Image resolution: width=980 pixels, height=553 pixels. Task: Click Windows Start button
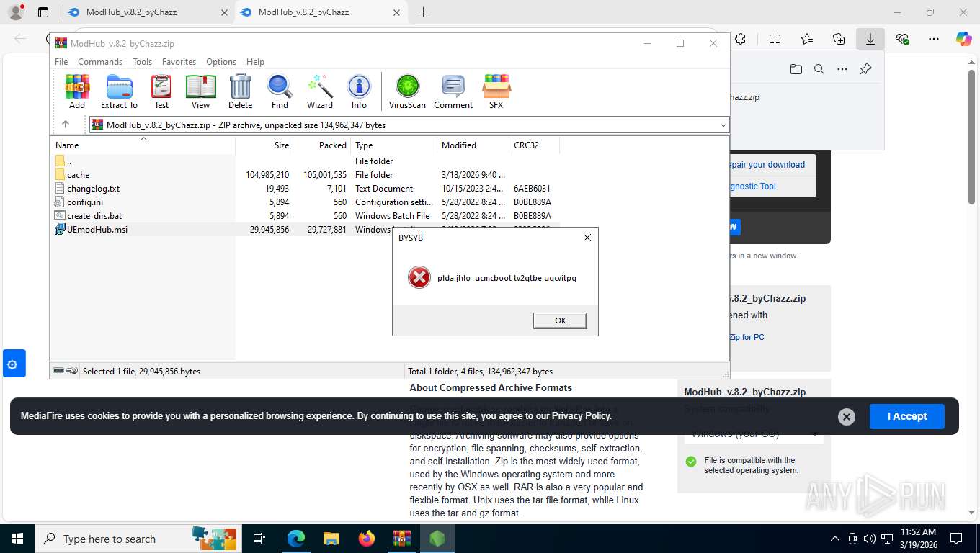17,539
